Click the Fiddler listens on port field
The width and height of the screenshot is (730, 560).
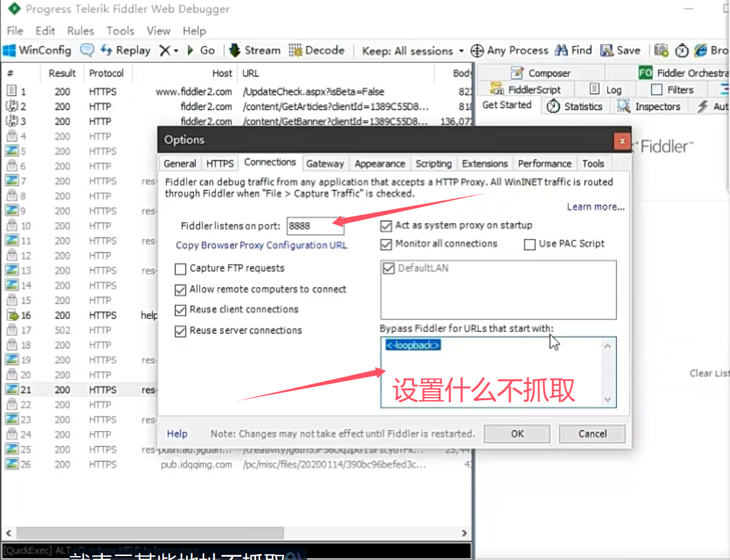(x=315, y=226)
